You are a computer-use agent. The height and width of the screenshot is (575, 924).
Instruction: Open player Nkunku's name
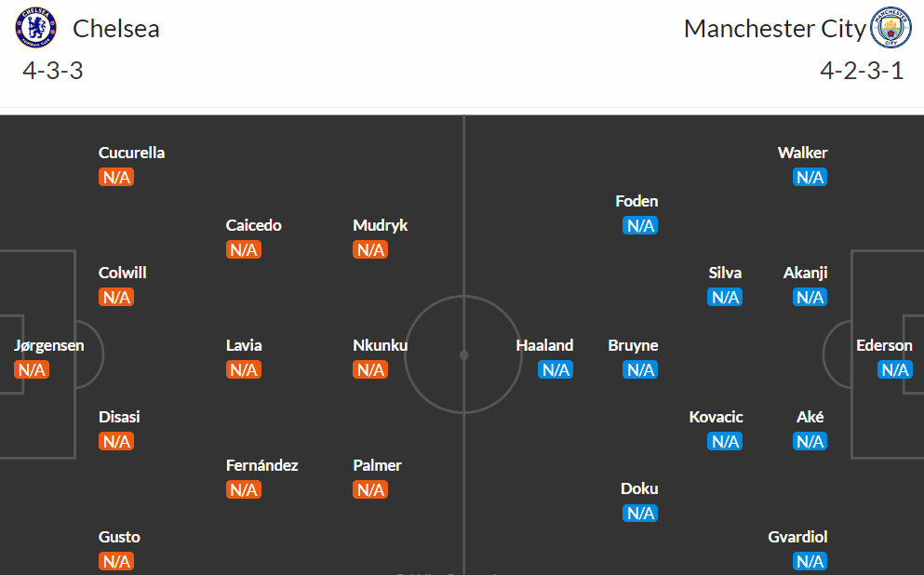(380, 345)
